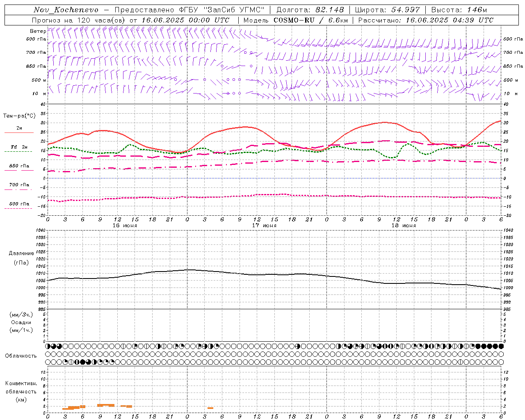Viewport: 525px width, 420px height.
Task: Click the isolated orange convective bar on 17 июня
Action: coord(210,408)
